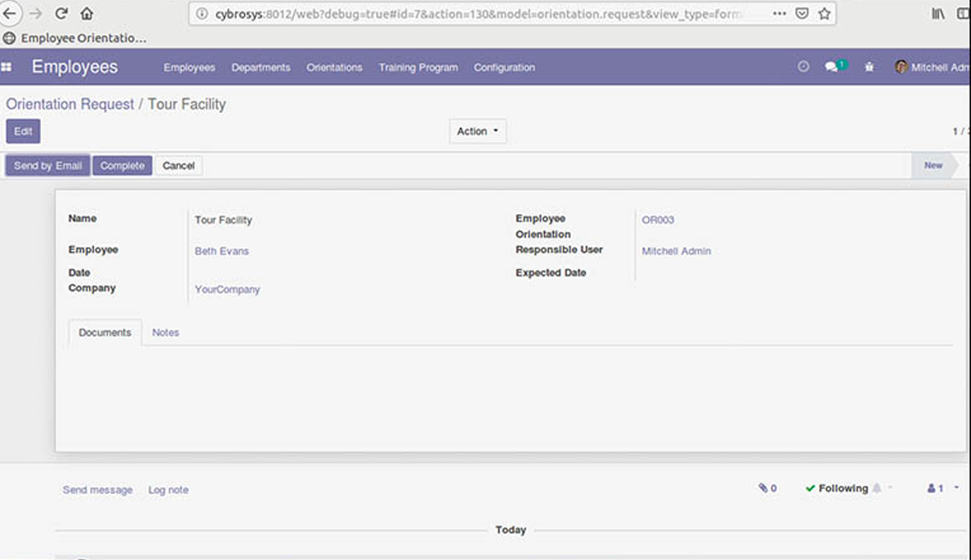Open the Departments menu
This screenshot has height=560, width=971.
(261, 67)
